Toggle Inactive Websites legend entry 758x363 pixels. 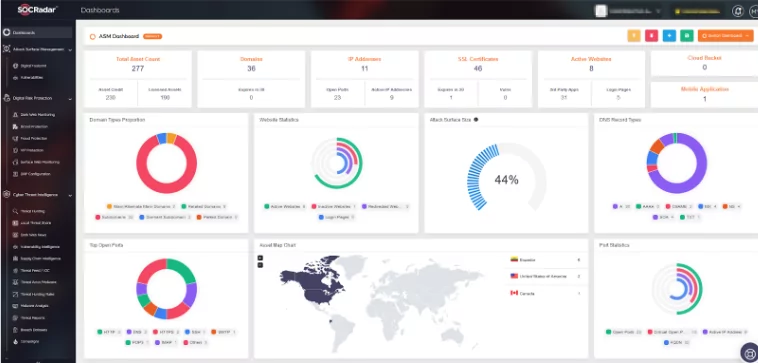pyautogui.click(x=334, y=206)
